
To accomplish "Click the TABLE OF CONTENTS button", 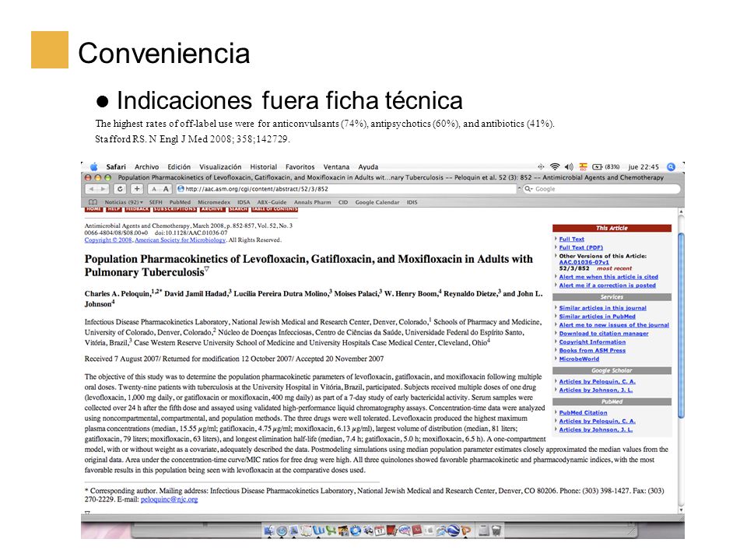I will click(275, 209).
